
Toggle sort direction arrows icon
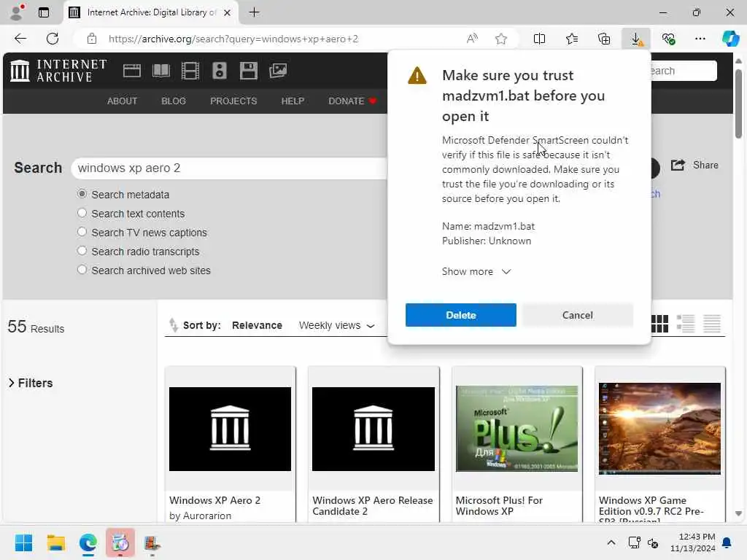(x=173, y=325)
